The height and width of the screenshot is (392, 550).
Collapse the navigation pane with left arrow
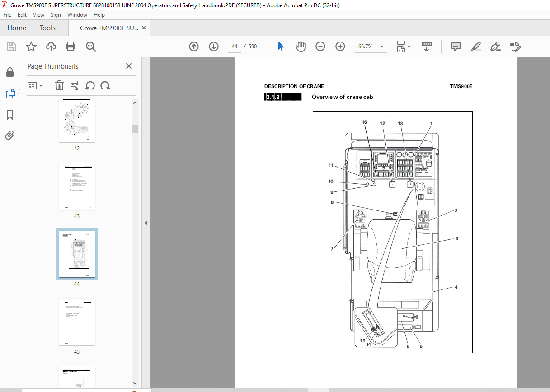146,223
